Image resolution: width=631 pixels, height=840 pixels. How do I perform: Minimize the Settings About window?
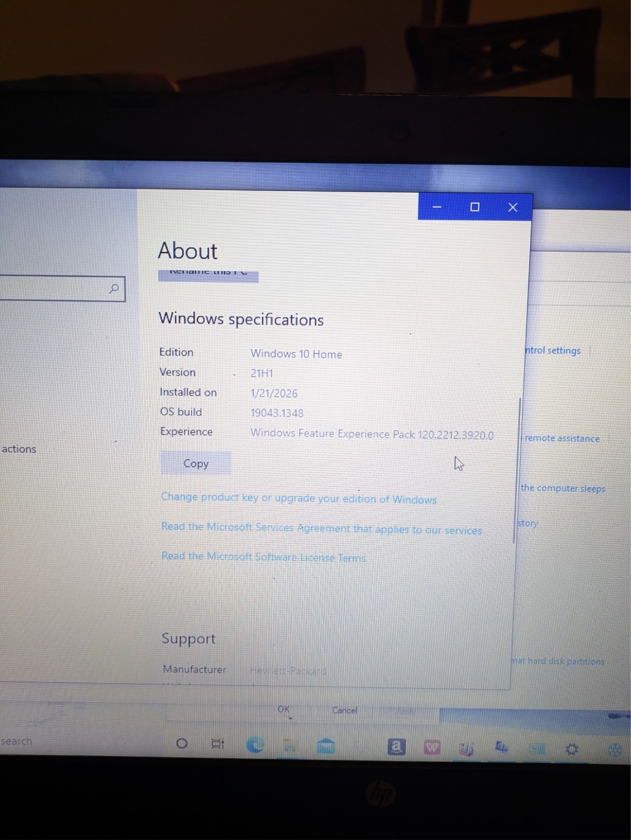click(437, 206)
